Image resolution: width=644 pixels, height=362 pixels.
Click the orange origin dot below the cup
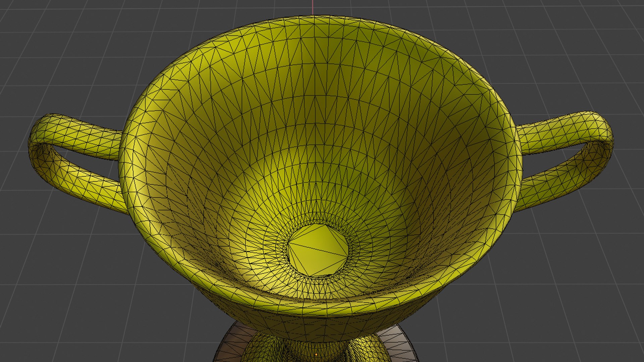pyautogui.click(x=316, y=354)
